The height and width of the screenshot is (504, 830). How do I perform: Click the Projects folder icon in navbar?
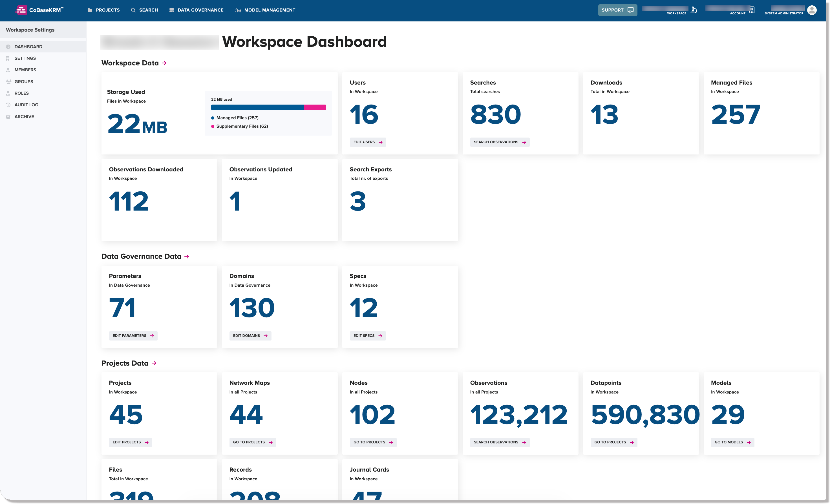click(90, 10)
